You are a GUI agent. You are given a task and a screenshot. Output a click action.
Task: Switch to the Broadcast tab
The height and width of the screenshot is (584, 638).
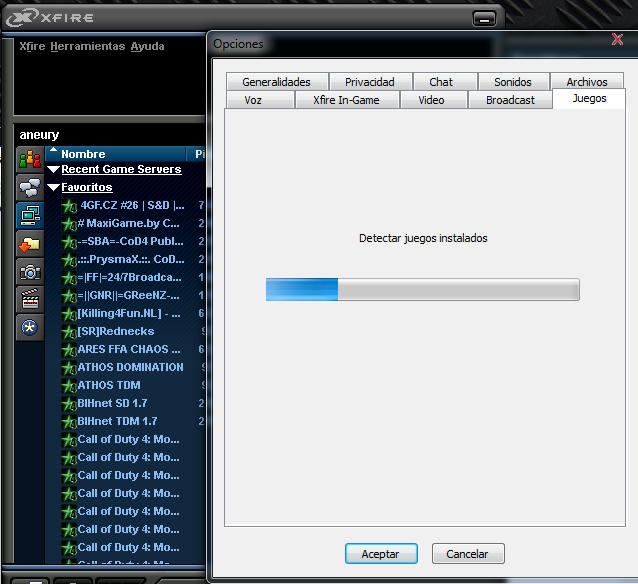tap(511, 100)
